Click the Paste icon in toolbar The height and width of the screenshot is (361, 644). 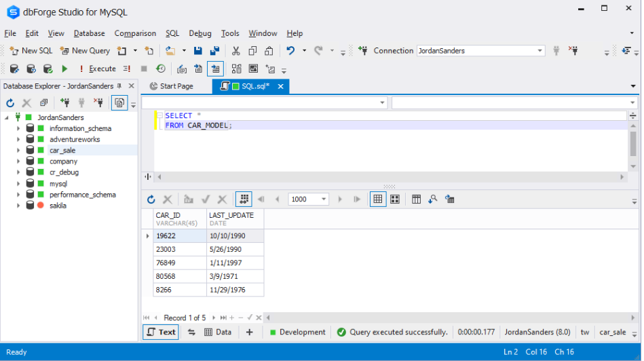(x=269, y=50)
